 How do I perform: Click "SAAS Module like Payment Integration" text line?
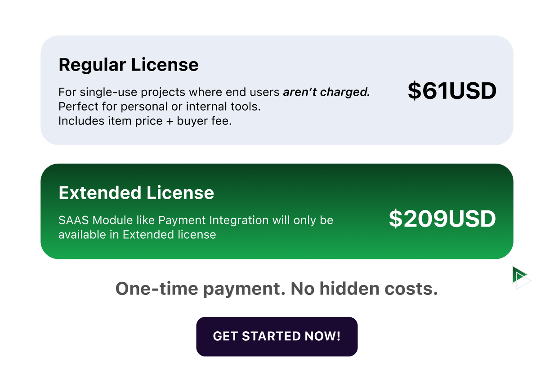[x=164, y=220]
